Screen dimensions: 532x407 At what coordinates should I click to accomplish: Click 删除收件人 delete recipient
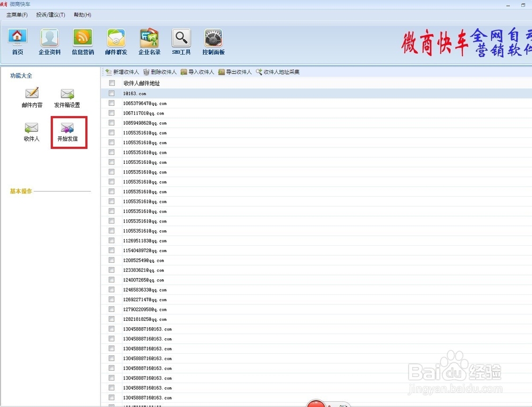[160, 72]
